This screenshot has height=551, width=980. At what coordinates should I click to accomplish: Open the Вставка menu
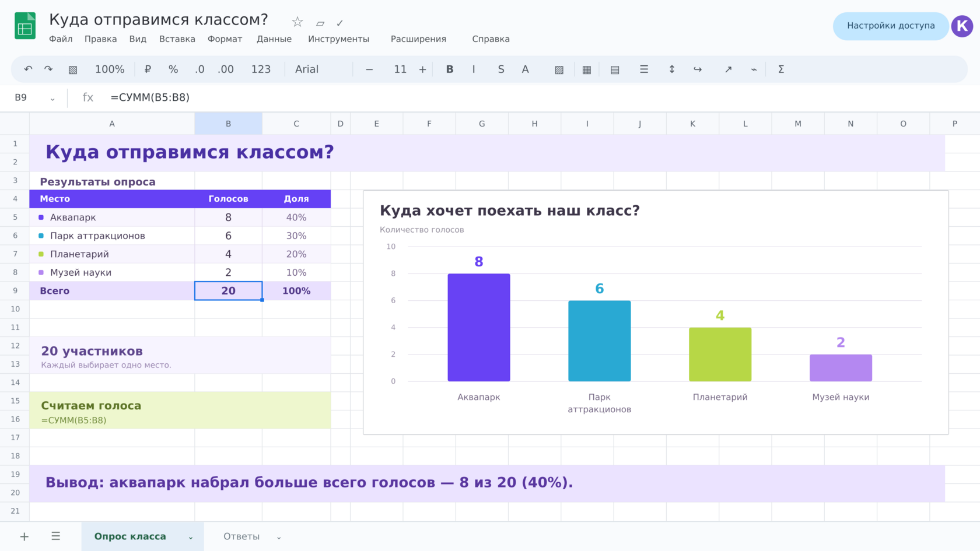[177, 39]
